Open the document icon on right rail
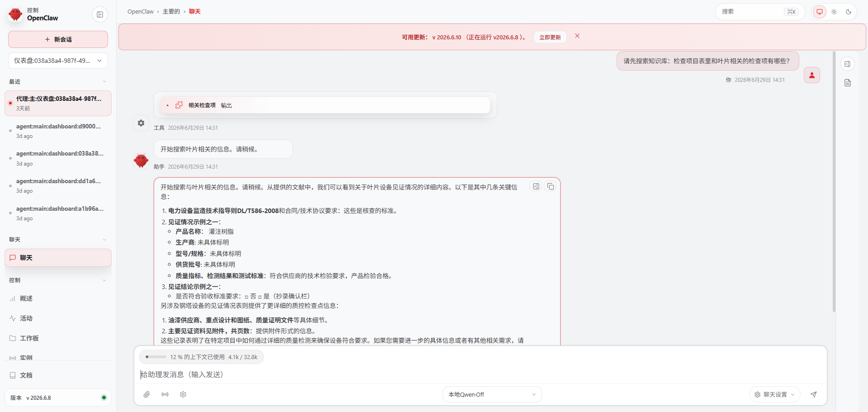 tap(848, 83)
